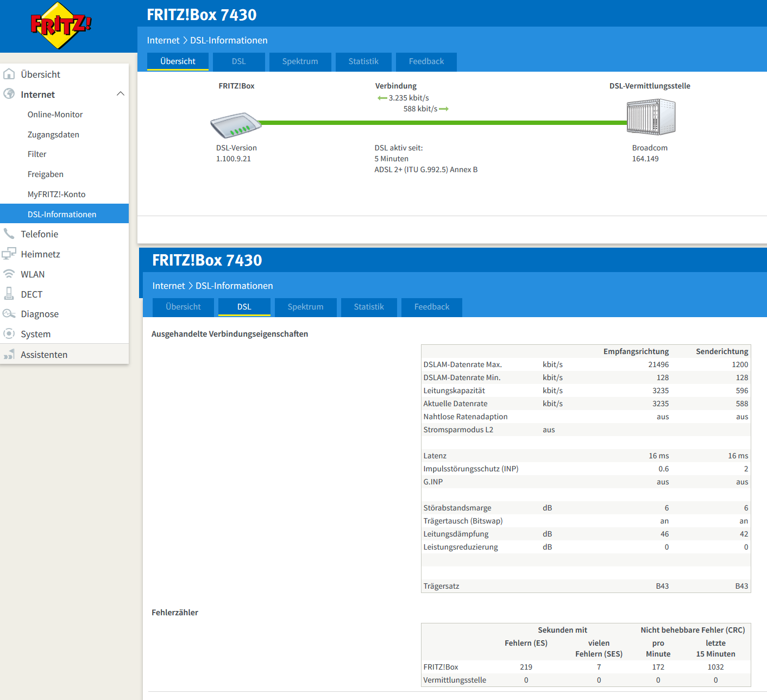Select DSL tab in lower panel
Image resolution: width=767 pixels, height=700 pixels.
(x=244, y=307)
